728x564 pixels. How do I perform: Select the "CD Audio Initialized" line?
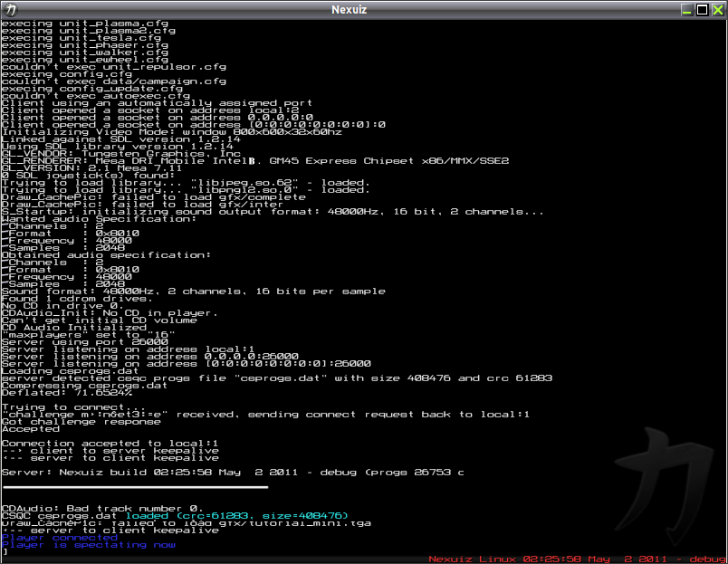[x=74, y=328]
